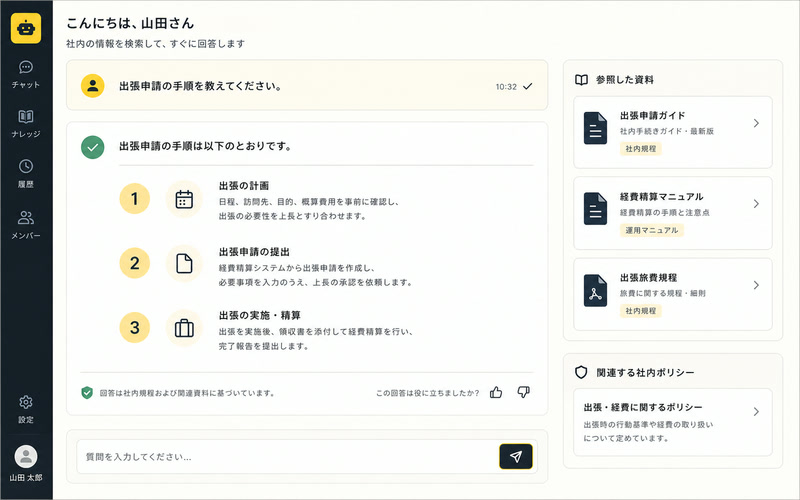The height and width of the screenshot is (500, 800).
Task: Click the briefcase icon for 出張の実施・精算
Action: pos(184,328)
